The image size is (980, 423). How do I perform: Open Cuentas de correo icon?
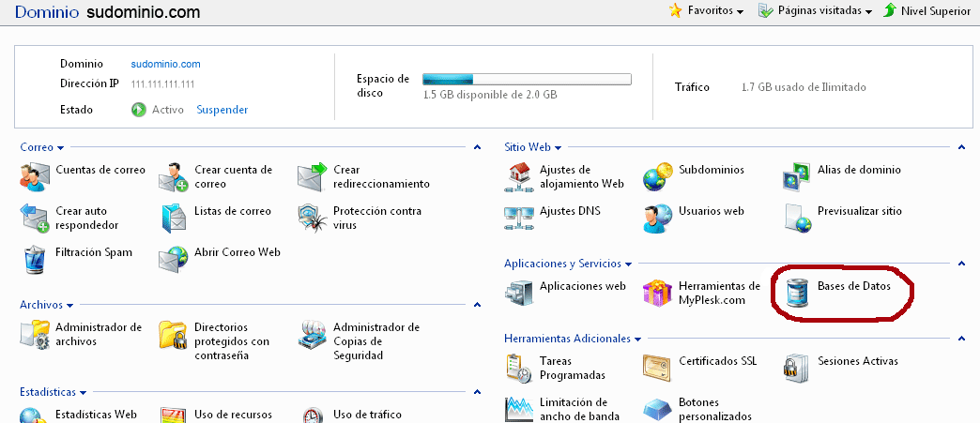pyautogui.click(x=35, y=176)
